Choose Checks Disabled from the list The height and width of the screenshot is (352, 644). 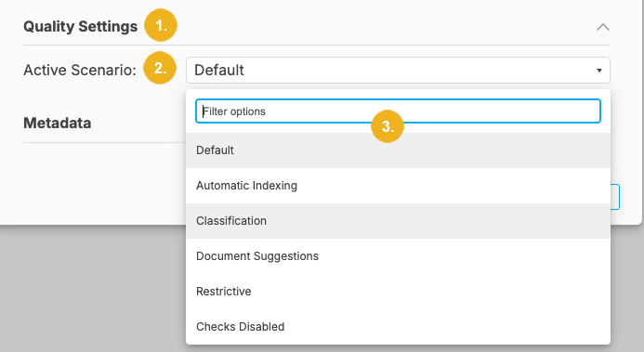click(x=398, y=327)
